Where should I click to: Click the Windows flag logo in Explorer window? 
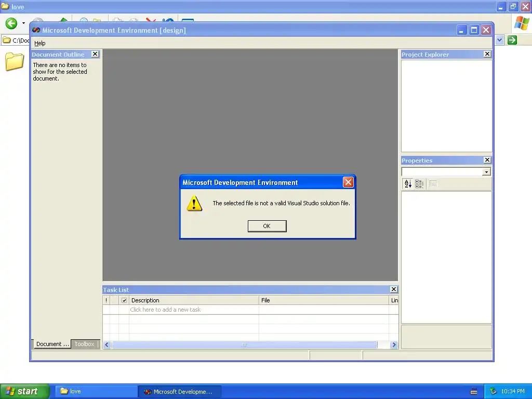pyautogui.click(x=522, y=23)
